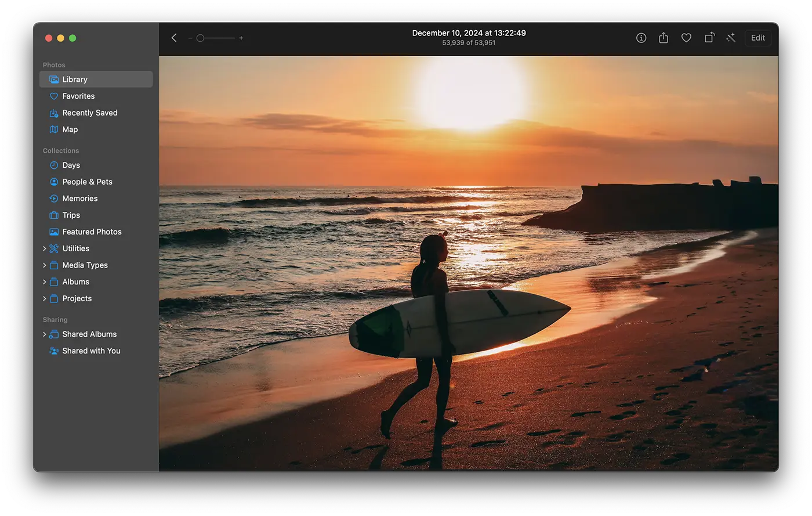
Task: Click the Map icon in sidebar
Action: (54, 129)
